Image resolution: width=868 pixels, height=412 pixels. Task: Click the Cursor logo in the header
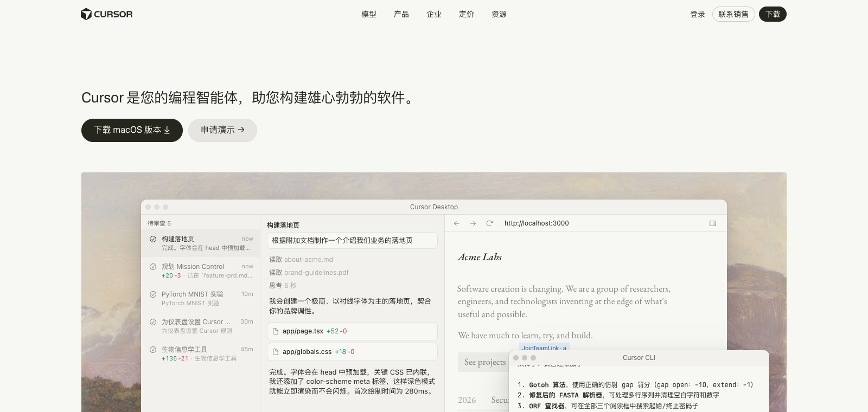pyautogui.click(x=106, y=14)
